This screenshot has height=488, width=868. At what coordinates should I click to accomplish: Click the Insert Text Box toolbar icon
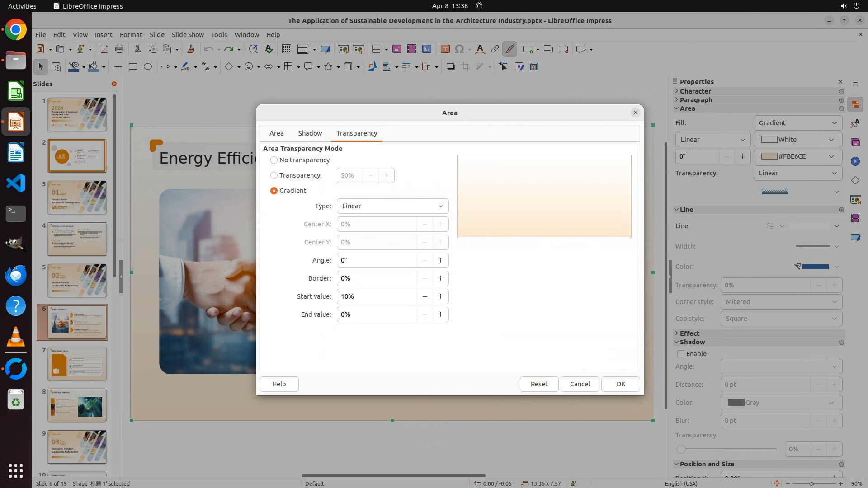[445, 49]
